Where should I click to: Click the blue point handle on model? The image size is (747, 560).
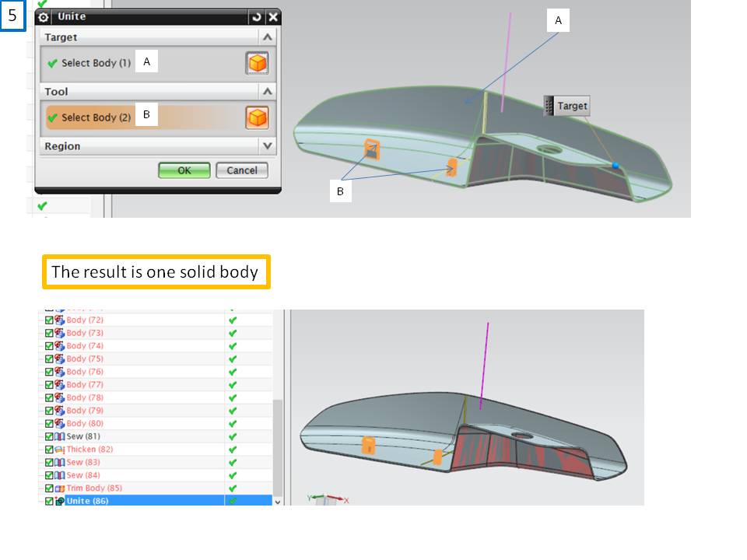click(615, 165)
